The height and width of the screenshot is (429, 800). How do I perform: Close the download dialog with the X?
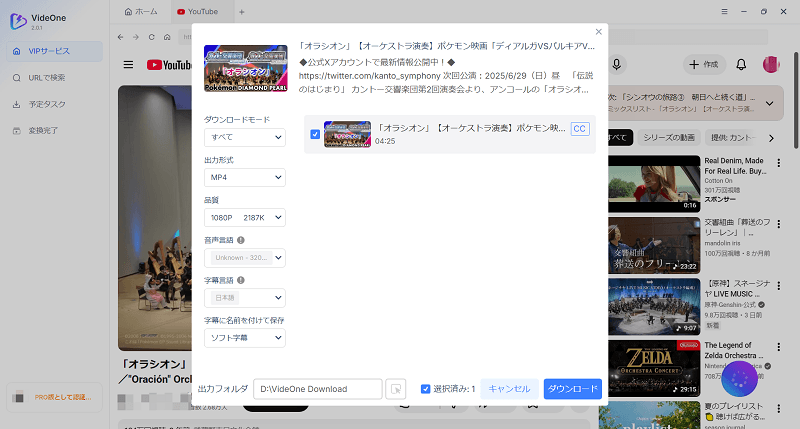click(598, 32)
